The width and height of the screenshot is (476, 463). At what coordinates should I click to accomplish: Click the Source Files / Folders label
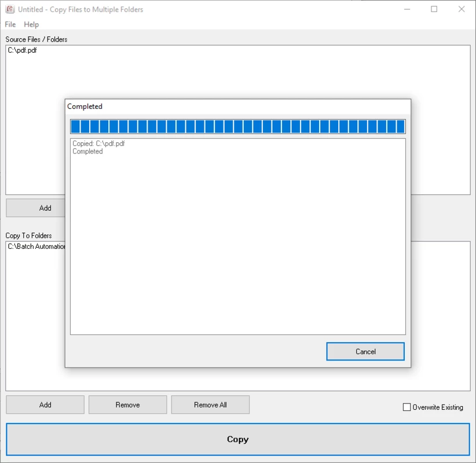tap(36, 39)
